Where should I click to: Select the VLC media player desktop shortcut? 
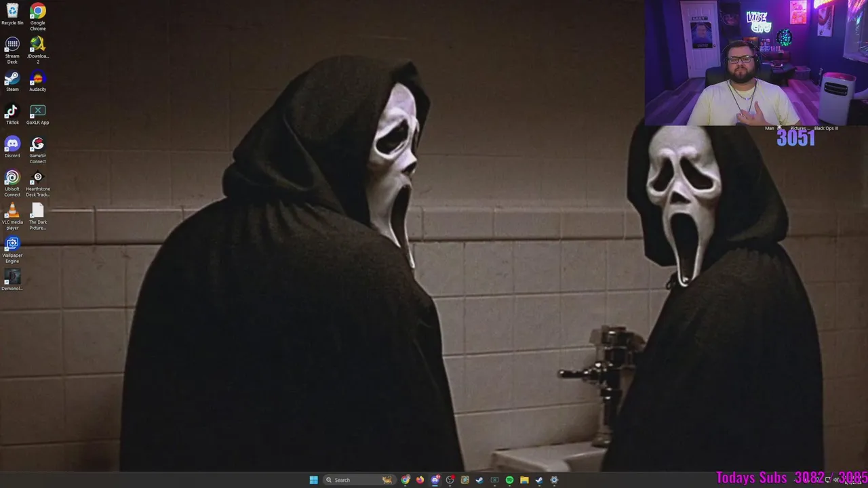click(x=12, y=216)
